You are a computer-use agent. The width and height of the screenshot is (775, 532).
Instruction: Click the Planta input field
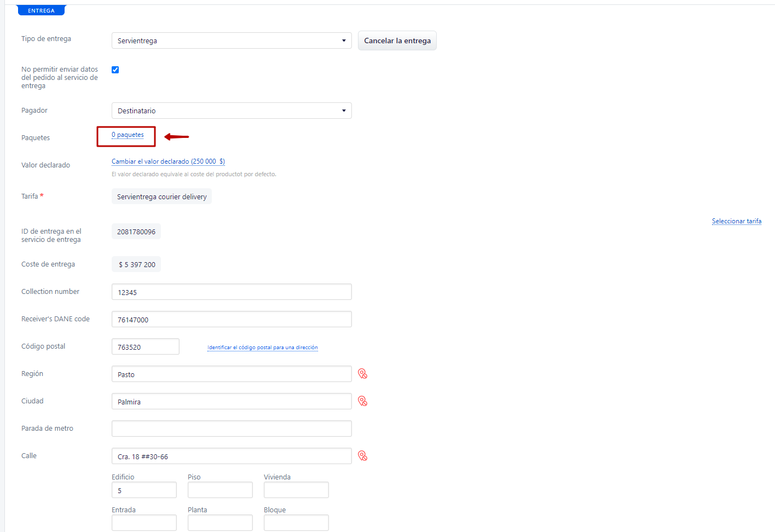[x=220, y=523]
